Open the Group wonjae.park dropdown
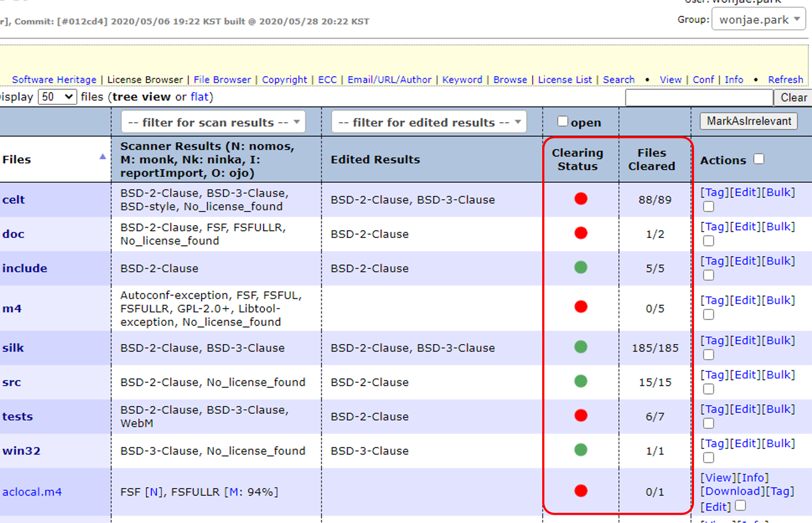Screen dimensions: 812x523 click(758, 20)
